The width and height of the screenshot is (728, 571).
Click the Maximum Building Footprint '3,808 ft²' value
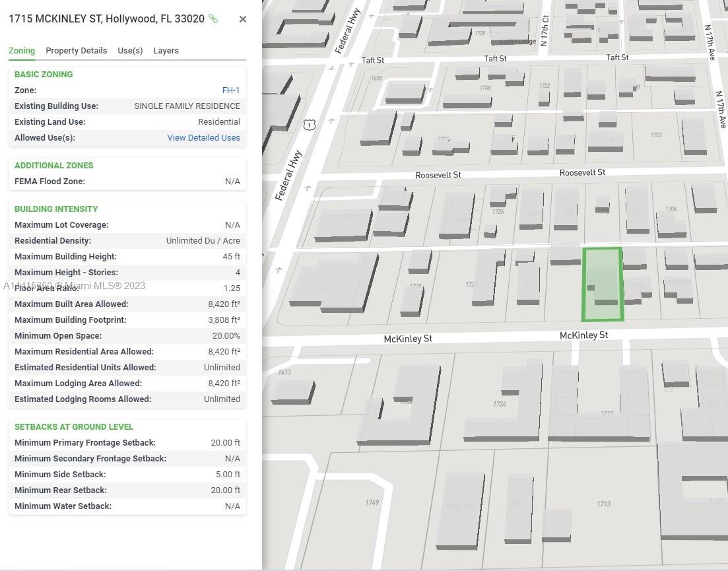pos(224,320)
